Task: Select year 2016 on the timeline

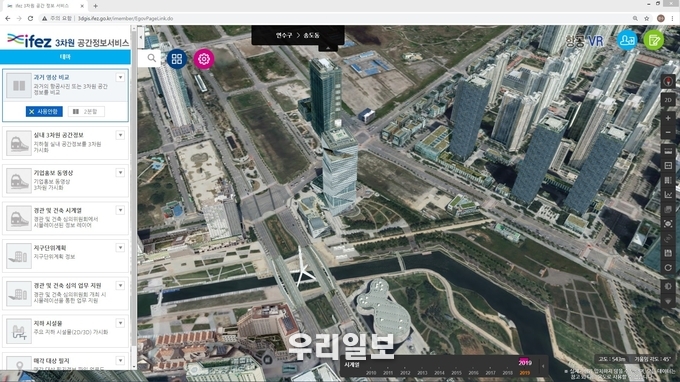Action: tap(473, 373)
